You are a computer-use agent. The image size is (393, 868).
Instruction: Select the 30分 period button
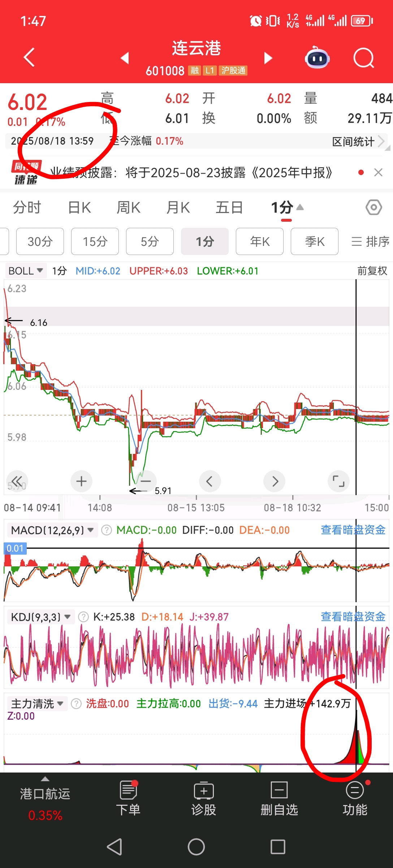point(40,241)
